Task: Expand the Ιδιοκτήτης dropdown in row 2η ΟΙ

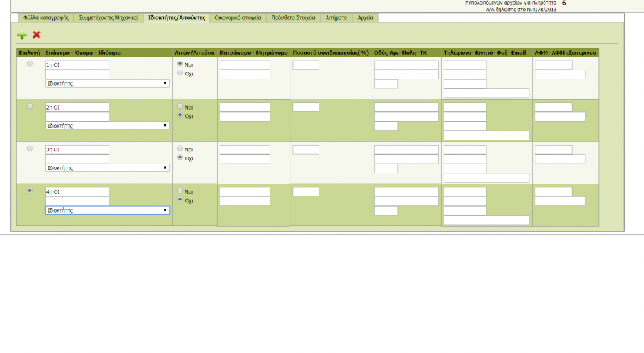Action: 108,126
